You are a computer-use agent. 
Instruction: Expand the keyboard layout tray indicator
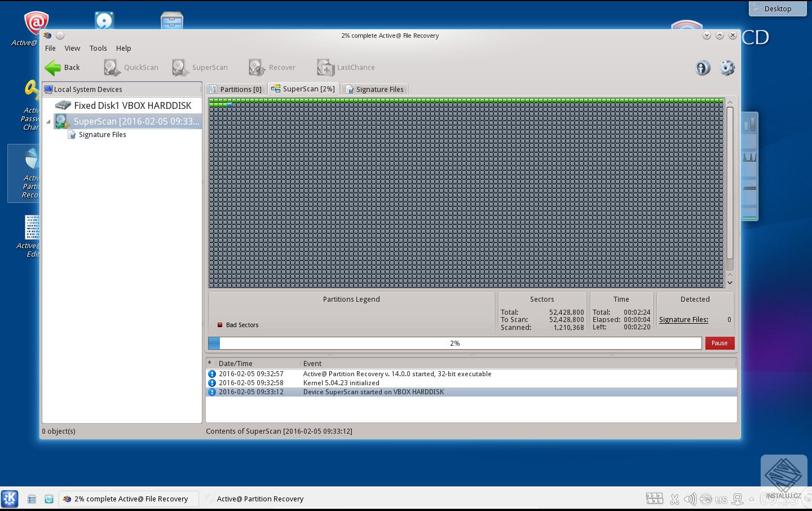[x=721, y=499]
